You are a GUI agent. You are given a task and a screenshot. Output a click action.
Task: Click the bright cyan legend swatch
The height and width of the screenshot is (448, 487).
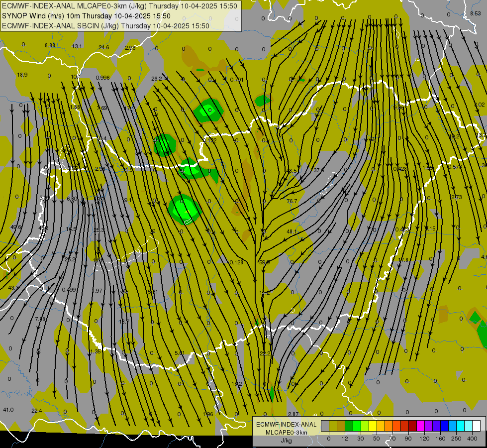(461, 426)
